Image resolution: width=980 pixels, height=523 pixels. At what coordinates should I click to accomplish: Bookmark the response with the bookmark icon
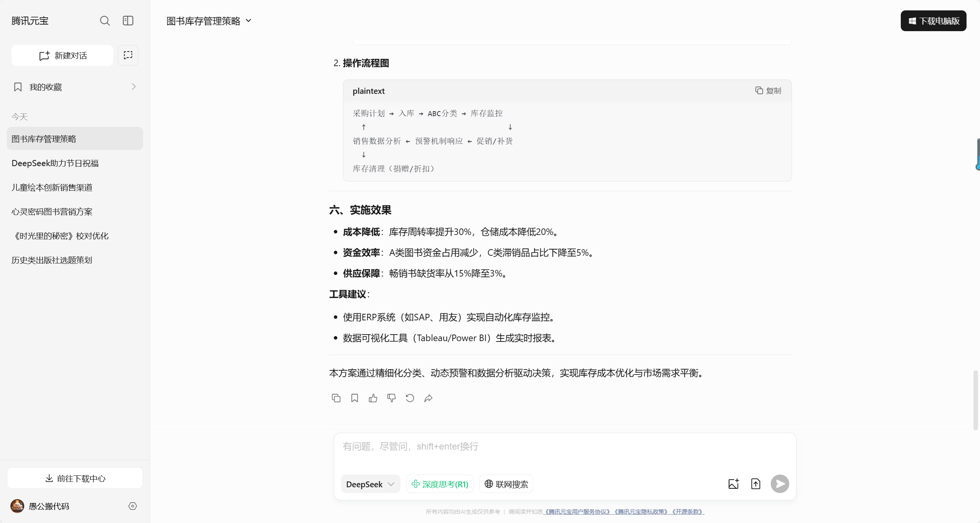pyautogui.click(x=355, y=398)
